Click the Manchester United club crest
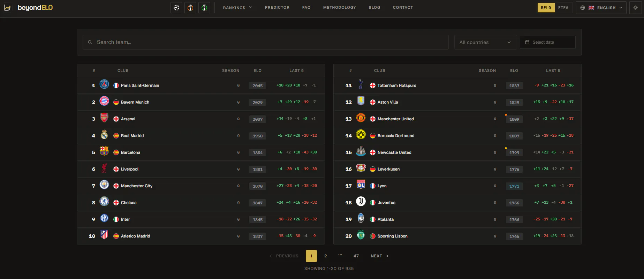Screen dimensions: 644x279 coord(361,118)
